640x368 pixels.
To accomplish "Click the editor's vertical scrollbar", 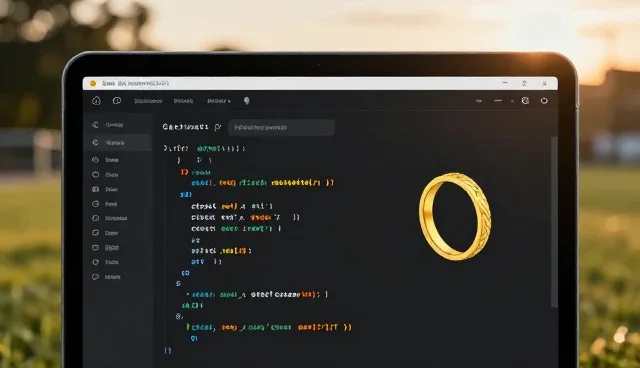I will pos(554,222).
